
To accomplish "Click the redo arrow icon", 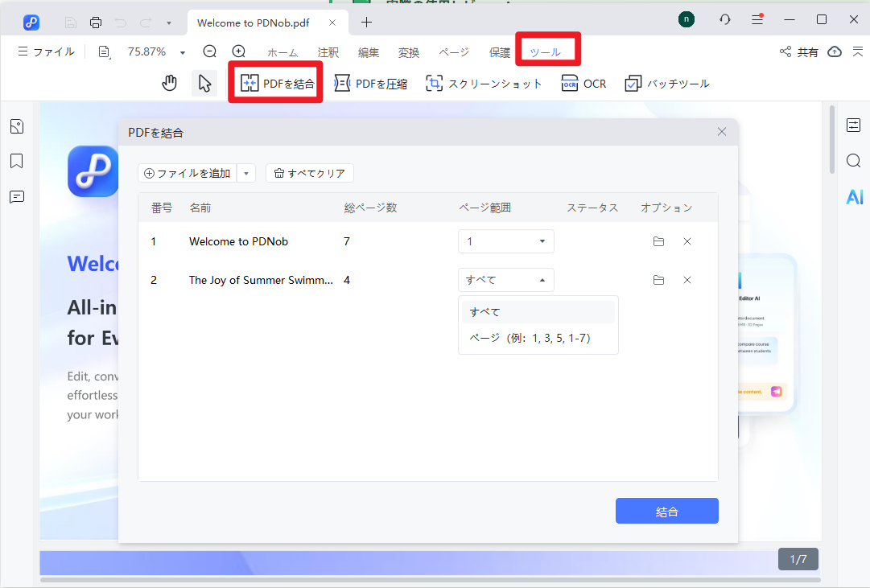I will click(146, 23).
